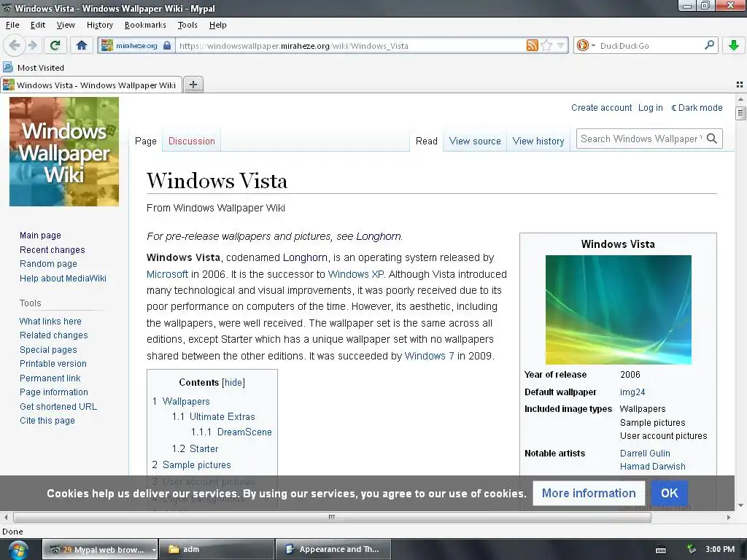This screenshot has height=560, width=747.
Task: Open the View menu
Action: pos(65,25)
